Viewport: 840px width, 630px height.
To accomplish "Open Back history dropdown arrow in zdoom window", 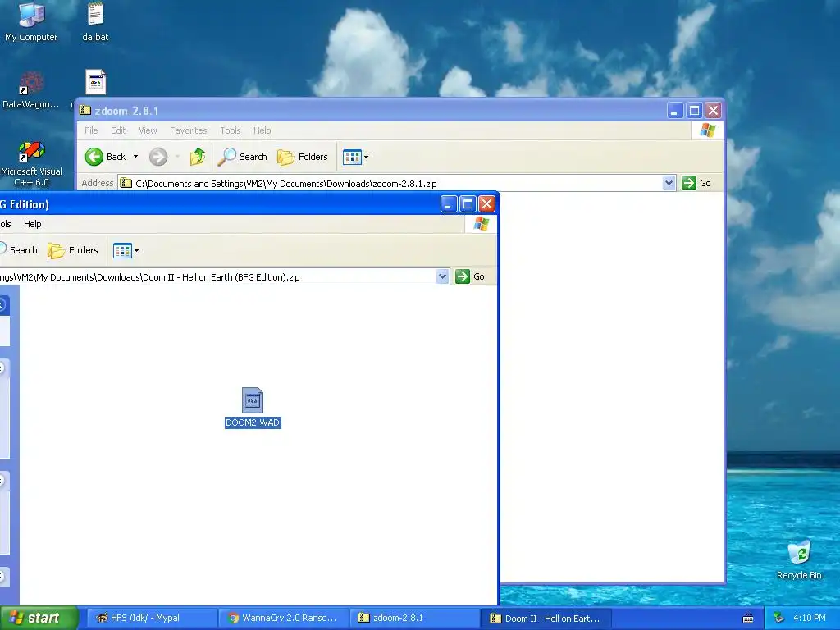I will pos(135,157).
